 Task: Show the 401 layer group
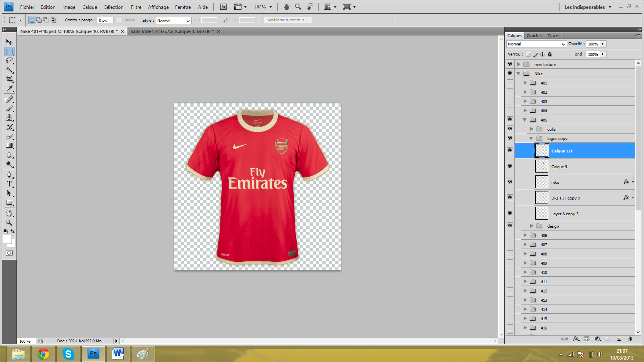510,83
